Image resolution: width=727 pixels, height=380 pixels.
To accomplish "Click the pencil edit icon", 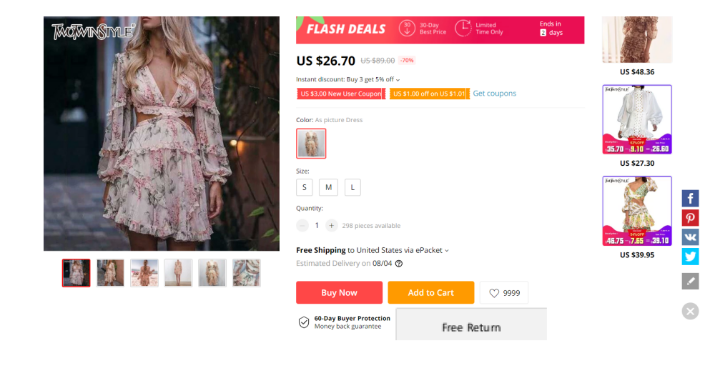I will [x=690, y=281].
